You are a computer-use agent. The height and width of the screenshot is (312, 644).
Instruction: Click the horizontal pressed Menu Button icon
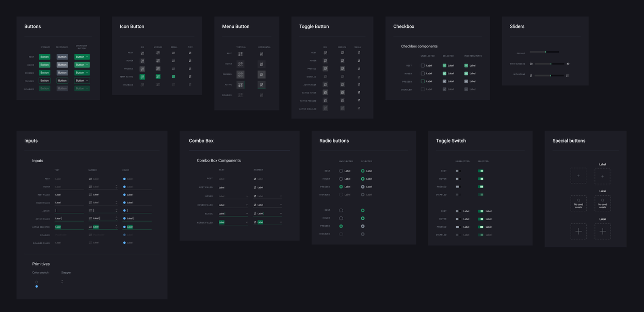point(262,74)
